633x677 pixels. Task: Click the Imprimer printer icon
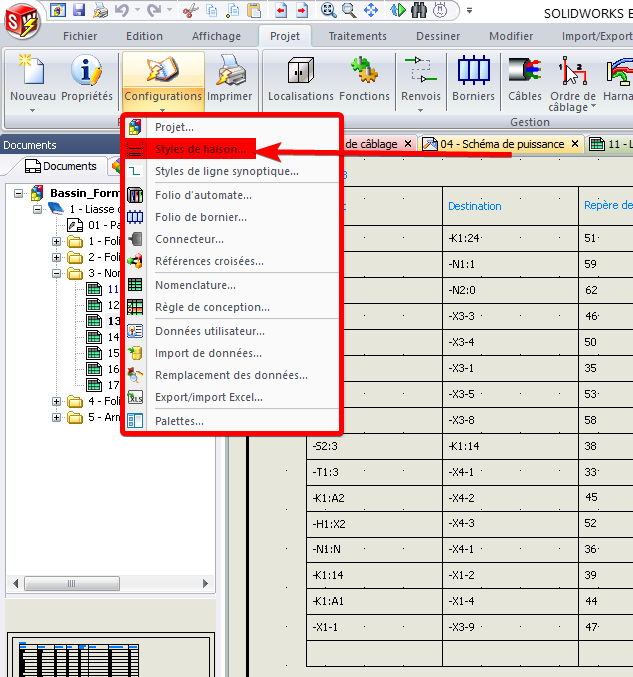click(230, 69)
